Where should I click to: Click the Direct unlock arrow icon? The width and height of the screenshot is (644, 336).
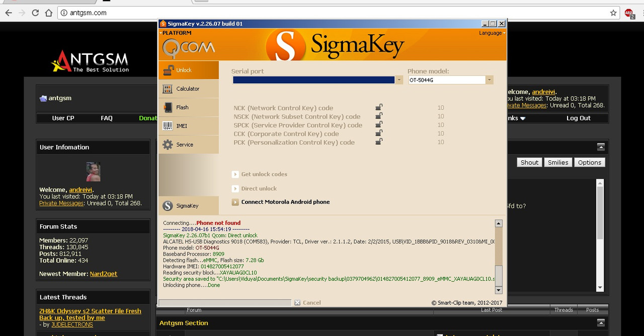pos(235,188)
